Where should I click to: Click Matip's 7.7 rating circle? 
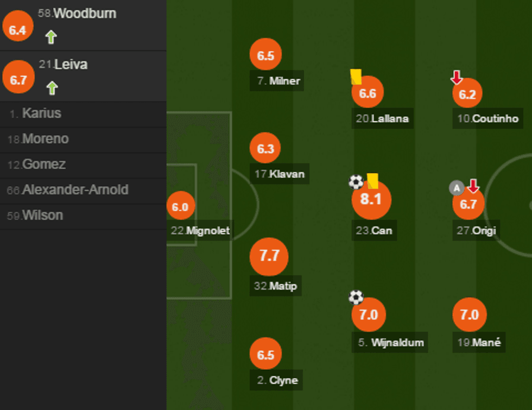coord(269,256)
